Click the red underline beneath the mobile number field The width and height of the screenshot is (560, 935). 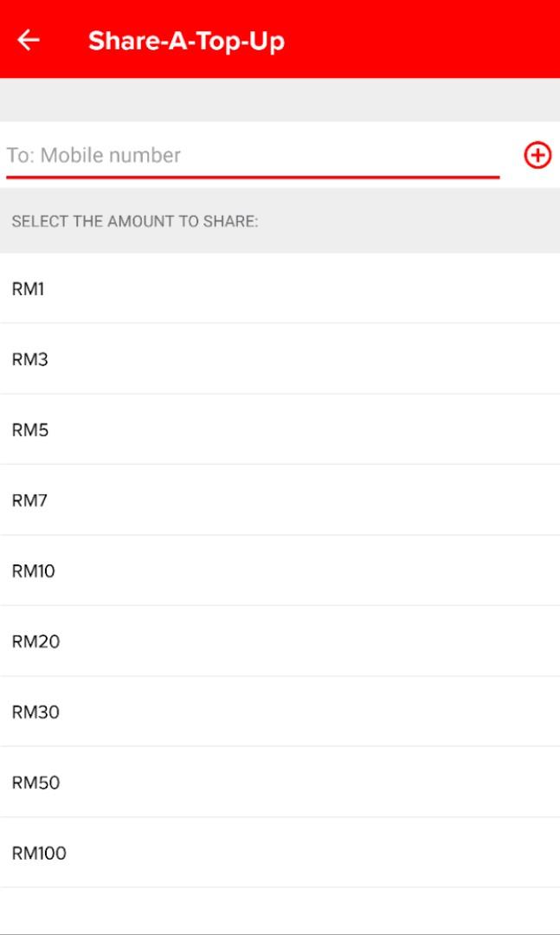point(253,177)
